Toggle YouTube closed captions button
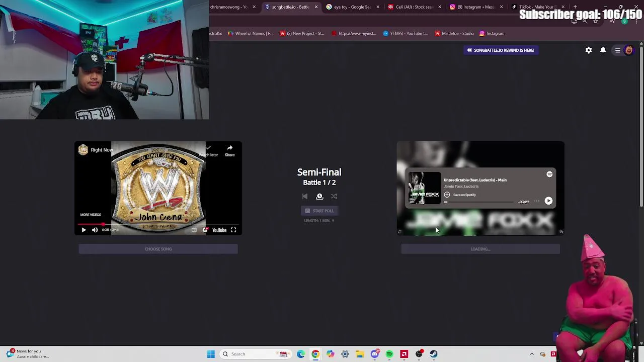This screenshot has height=362, width=644. point(194,230)
